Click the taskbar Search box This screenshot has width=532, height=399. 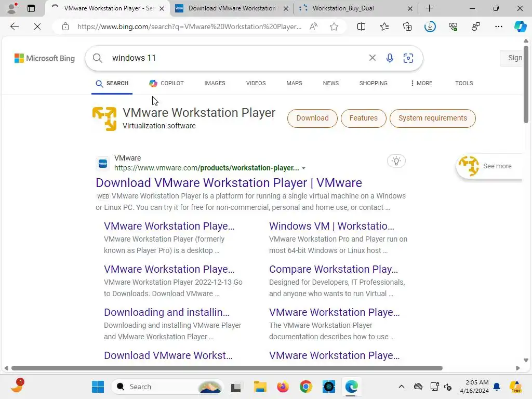coord(168,387)
